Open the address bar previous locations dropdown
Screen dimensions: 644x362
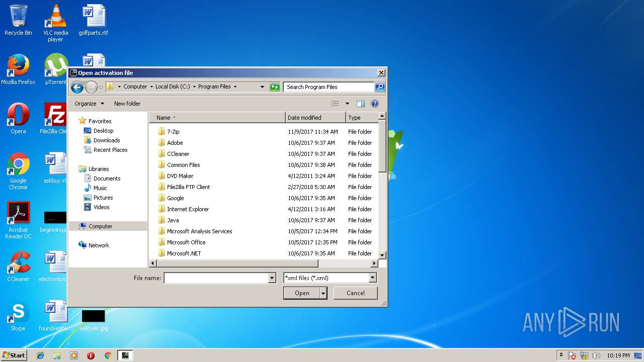[262, 87]
